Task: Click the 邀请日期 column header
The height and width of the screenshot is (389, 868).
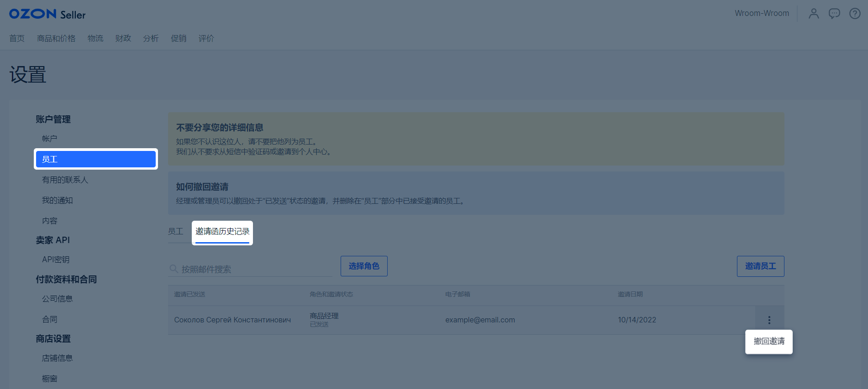Action: tap(630, 295)
